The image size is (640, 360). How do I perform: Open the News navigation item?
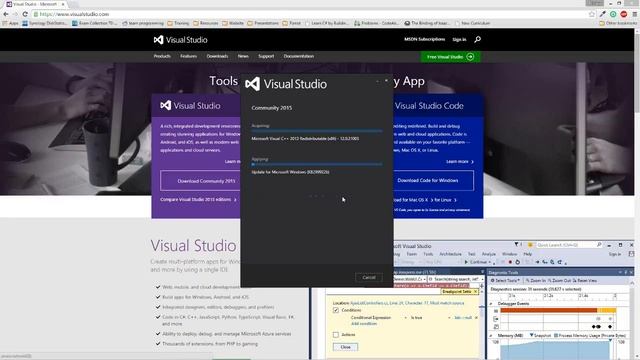(243, 56)
